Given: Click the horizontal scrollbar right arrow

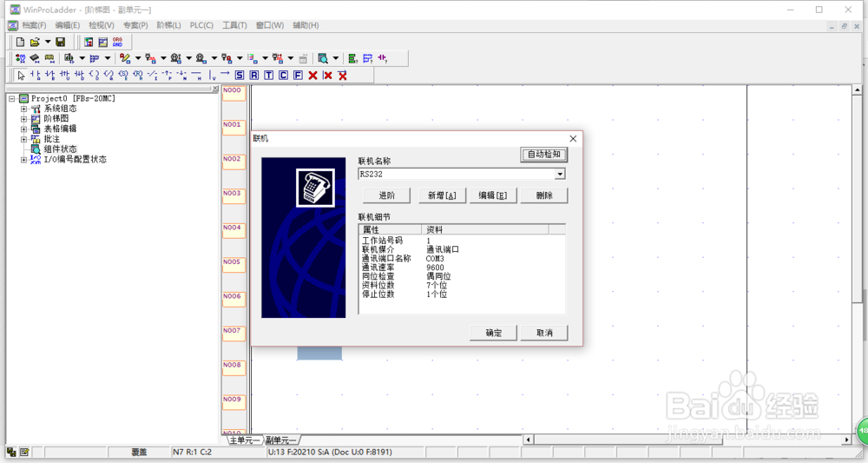Looking at the screenshot, I should (846, 440).
